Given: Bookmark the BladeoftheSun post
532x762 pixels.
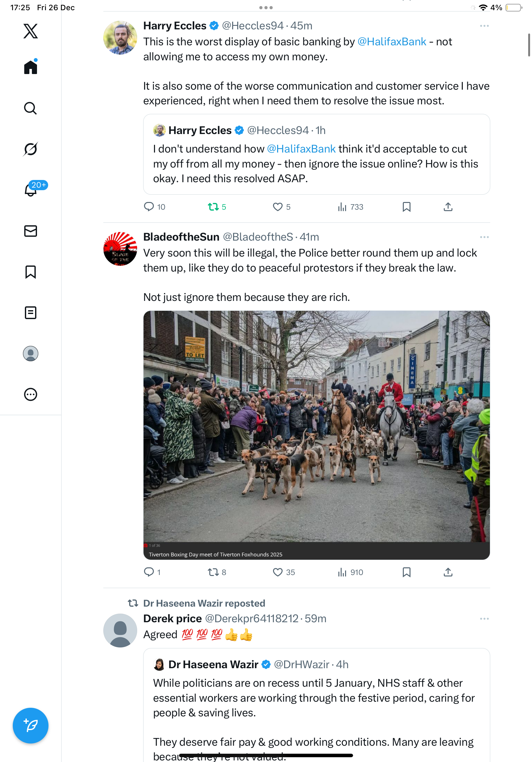Looking at the screenshot, I should [406, 572].
